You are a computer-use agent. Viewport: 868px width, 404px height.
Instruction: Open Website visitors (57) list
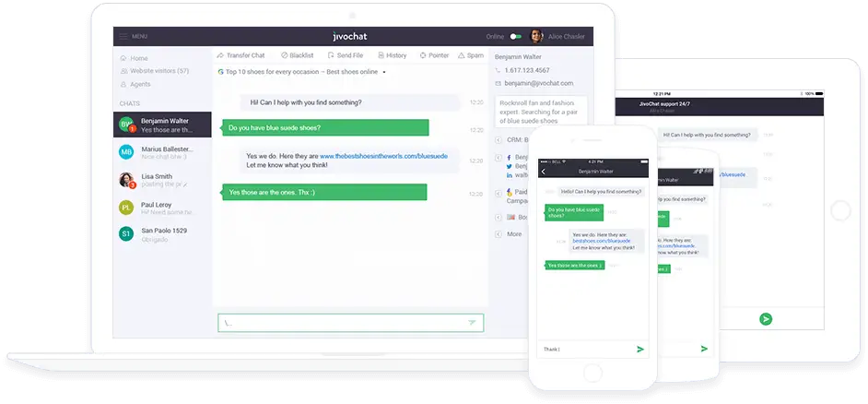pyautogui.click(x=159, y=71)
